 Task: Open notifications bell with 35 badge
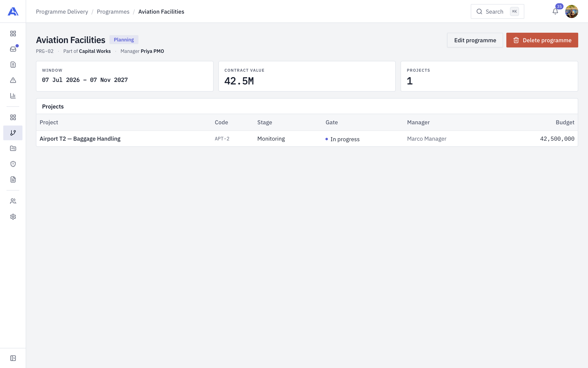point(555,11)
